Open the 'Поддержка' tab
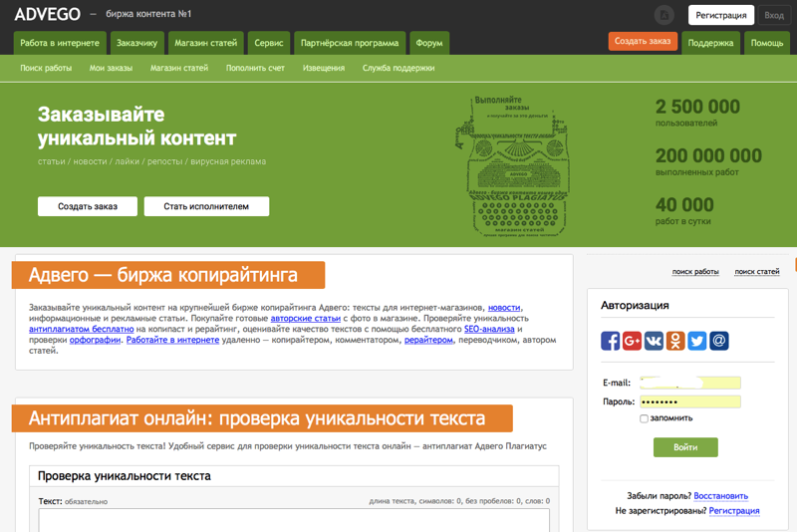Image resolution: width=797 pixels, height=532 pixels. click(x=710, y=43)
